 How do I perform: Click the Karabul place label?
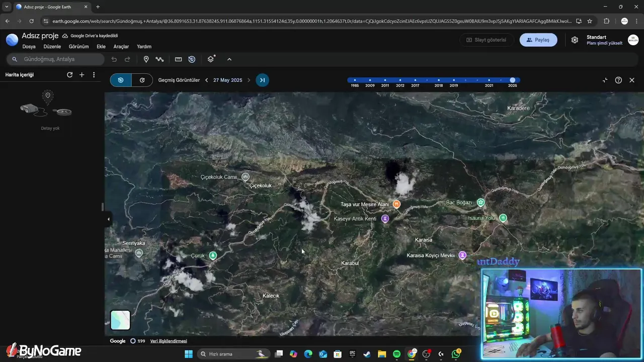point(350,263)
